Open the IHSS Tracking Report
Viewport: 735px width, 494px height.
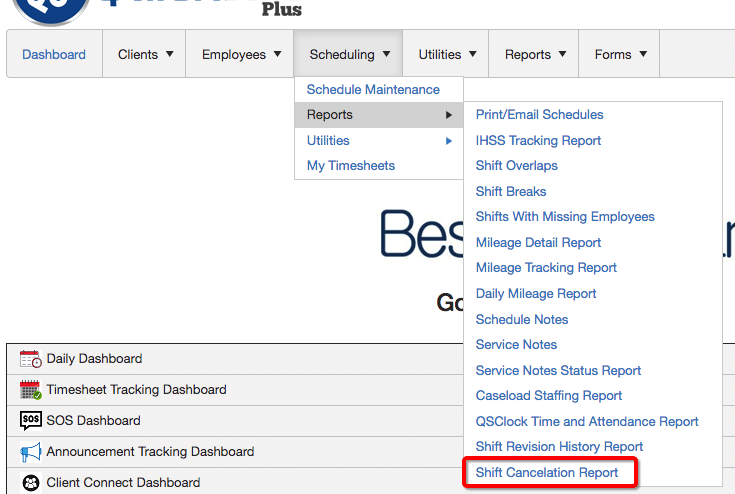(538, 140)
